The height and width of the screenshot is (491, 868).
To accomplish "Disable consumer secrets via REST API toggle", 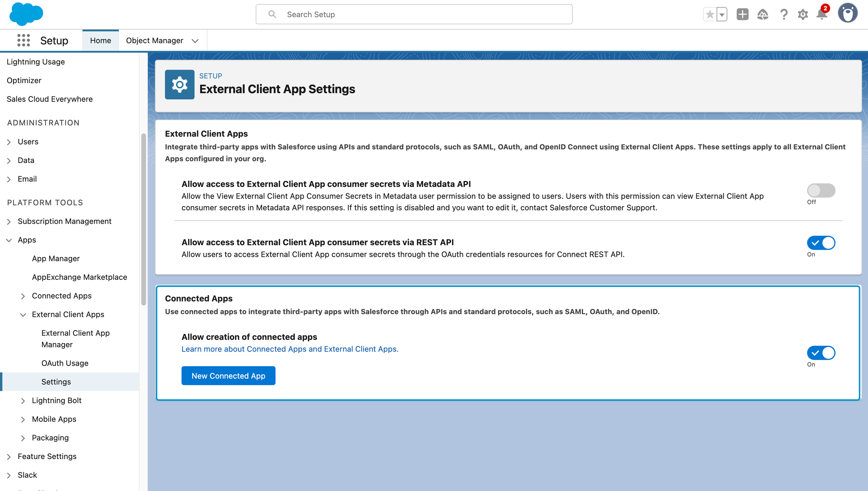I will [821, 243].
